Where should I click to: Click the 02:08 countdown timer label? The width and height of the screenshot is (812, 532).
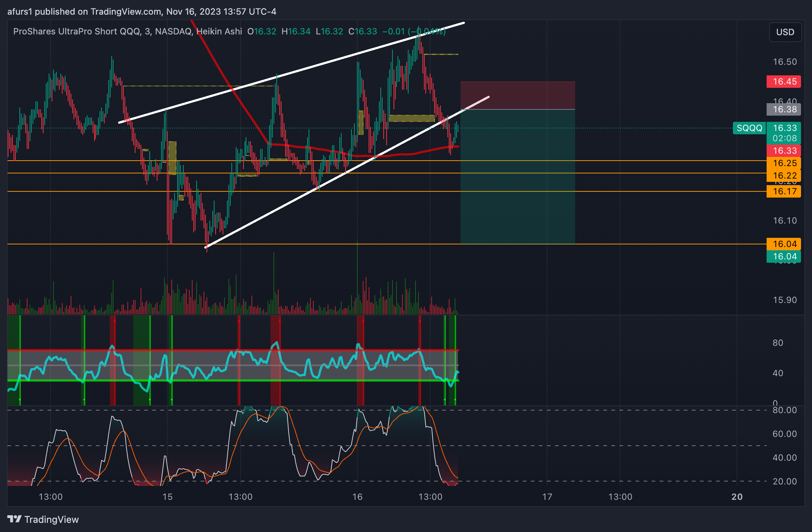(785, 138)
